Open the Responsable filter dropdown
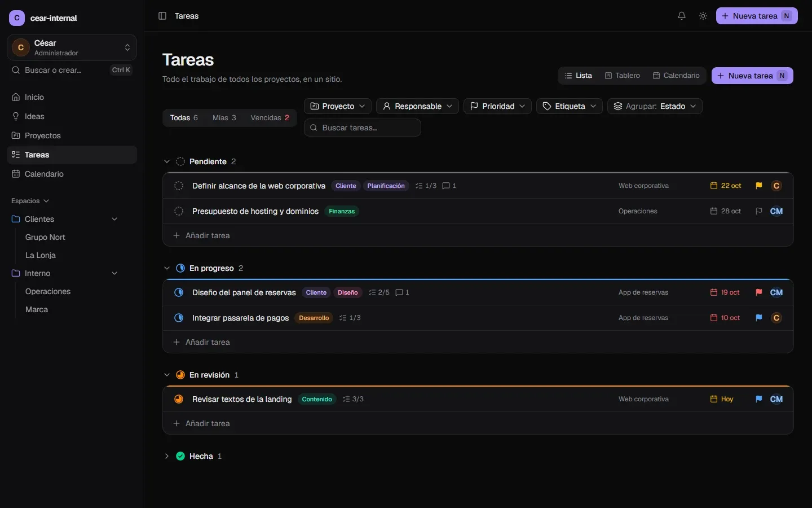Screen dimensions: 812x508 [417, 106]
